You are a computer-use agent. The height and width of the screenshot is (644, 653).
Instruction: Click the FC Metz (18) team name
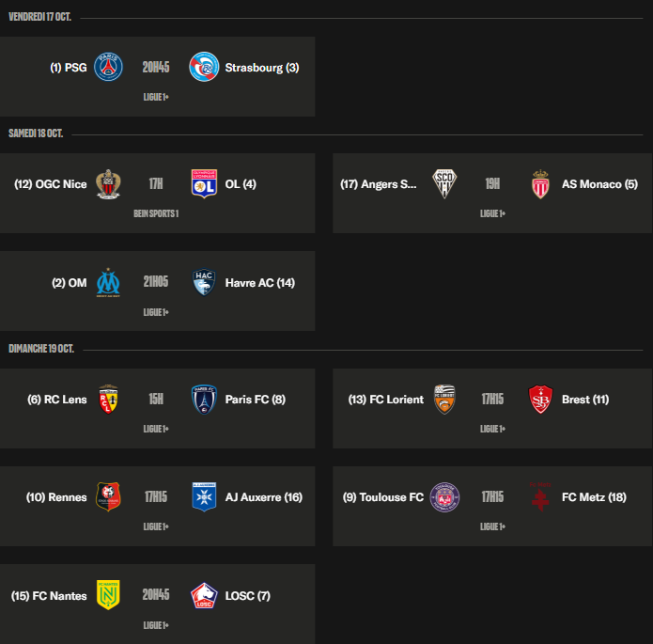[x=594, y=497]
